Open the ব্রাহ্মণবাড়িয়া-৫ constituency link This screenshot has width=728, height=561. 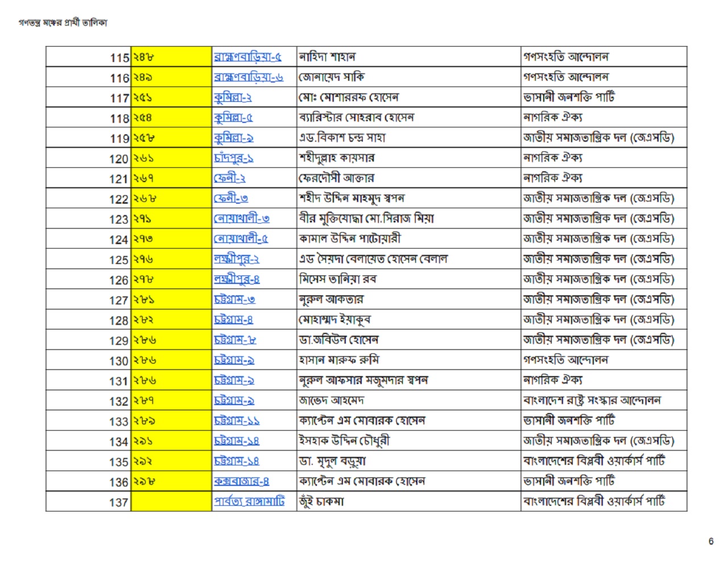pyautogui.click(x=247, y=57)
